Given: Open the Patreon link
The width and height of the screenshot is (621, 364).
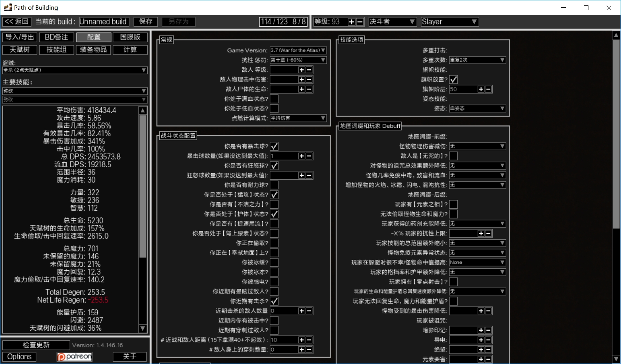Looking at the screenshot, I should [x=74, y=357].
